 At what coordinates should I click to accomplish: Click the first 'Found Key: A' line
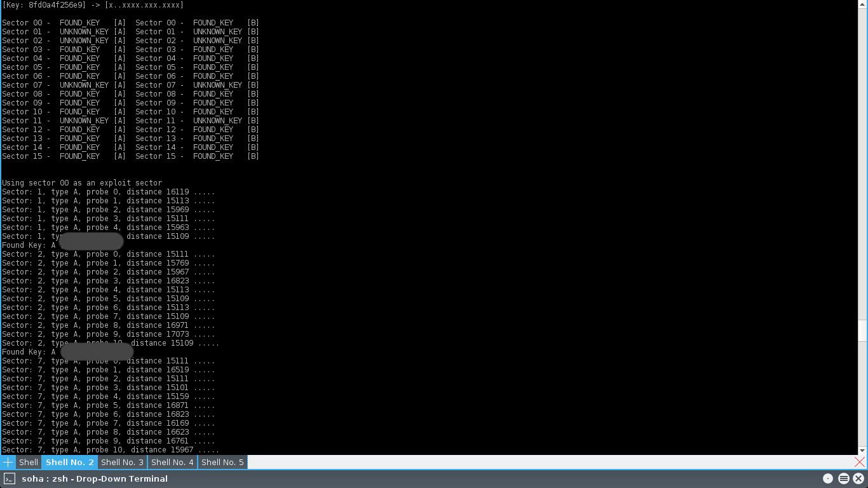click(x=29, y=245)
